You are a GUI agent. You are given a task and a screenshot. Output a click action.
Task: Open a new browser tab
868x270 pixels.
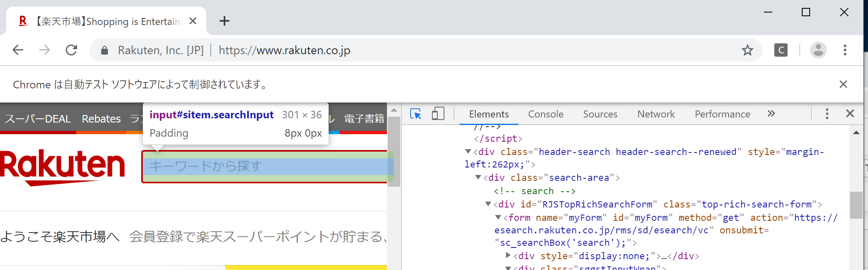pos(224,21)
